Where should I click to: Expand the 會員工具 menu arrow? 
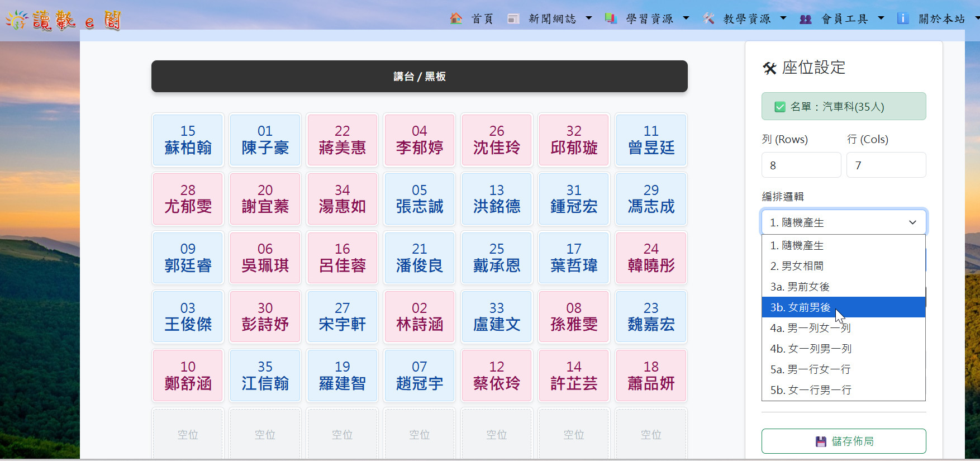[881, 18]
